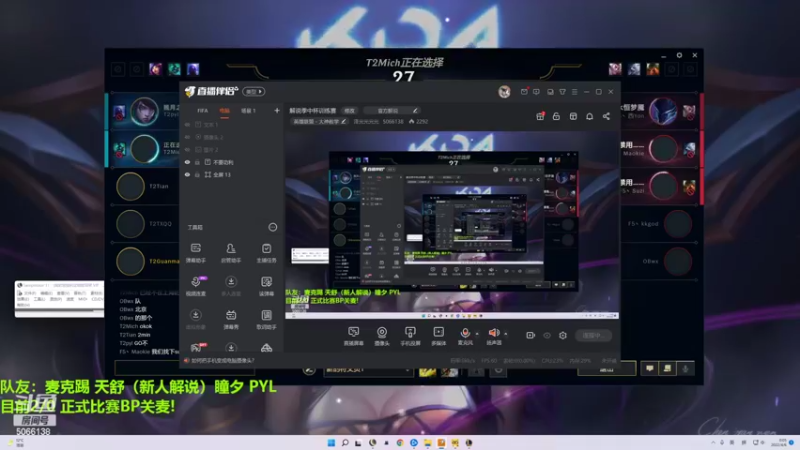Open the mail icon in 直播伴侣 title bar
Viewport: 800px width, 450px height.
pos(524,92)
